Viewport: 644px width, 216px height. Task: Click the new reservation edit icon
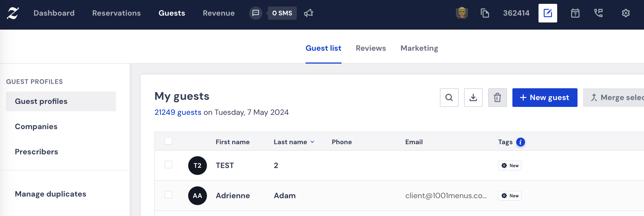(x=548, y=13)
